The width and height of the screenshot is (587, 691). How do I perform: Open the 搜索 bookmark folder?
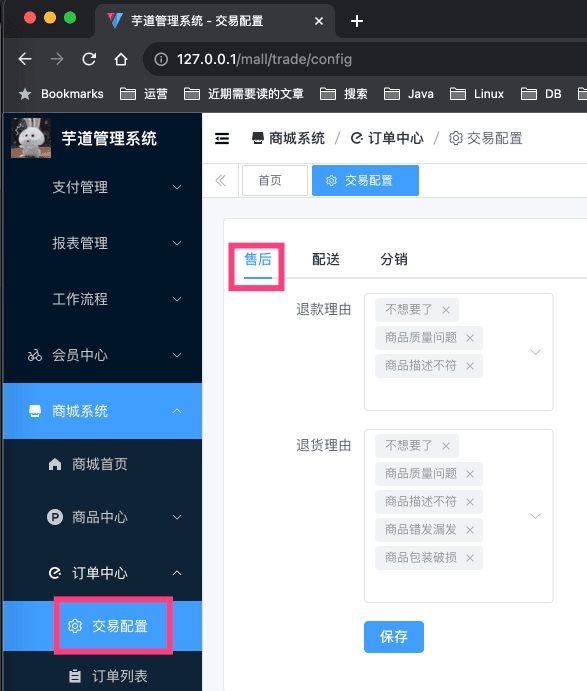click(344, 94)
